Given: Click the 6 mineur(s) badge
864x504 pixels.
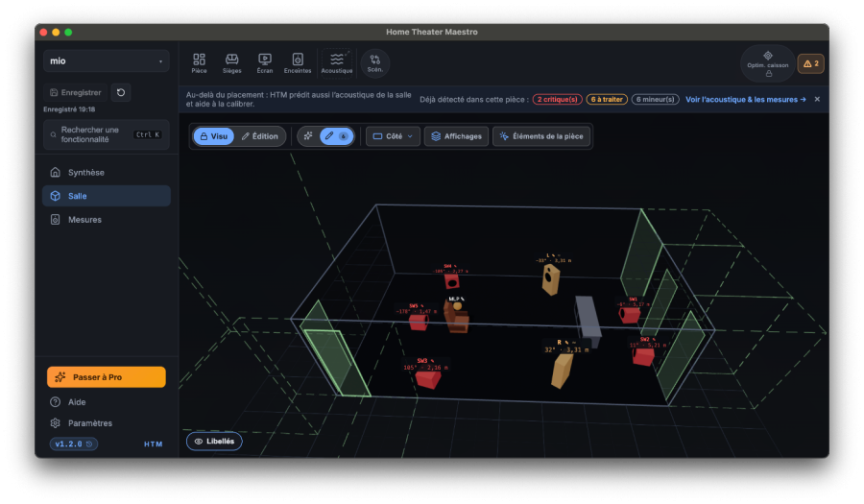Looking at the screenshot, I should [x=655, y=99].
